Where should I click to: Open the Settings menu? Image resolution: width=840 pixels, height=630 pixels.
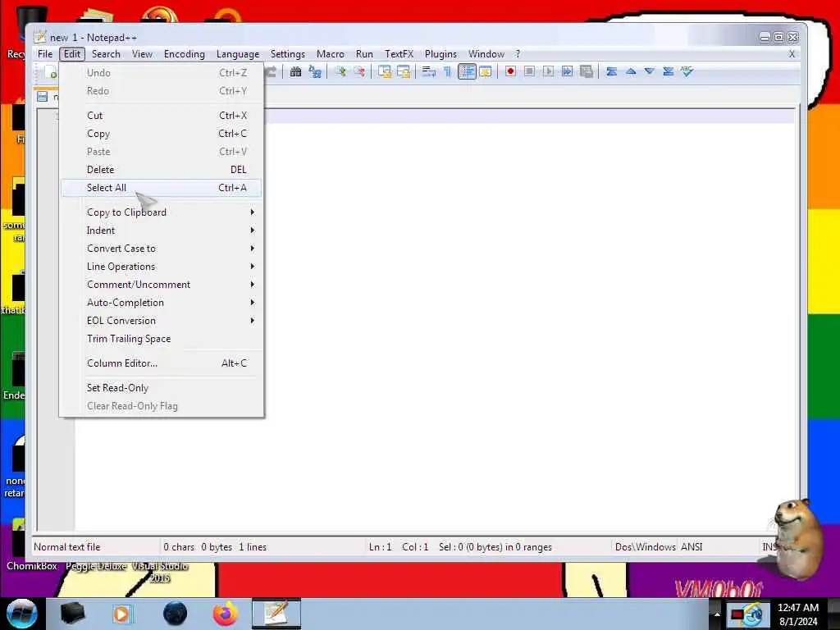[x=288, y=54]
